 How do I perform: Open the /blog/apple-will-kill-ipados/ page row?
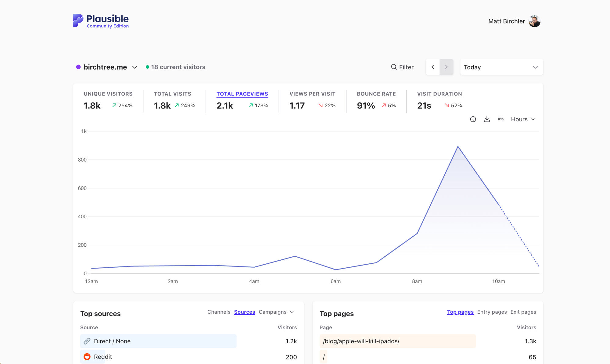tap(361, 341)
